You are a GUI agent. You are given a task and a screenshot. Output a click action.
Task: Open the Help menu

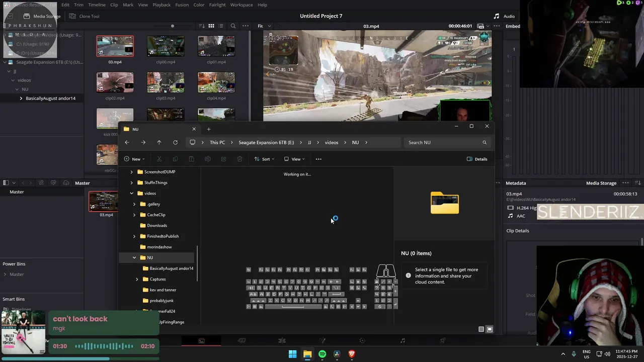pyautogui.click(x=262, y=5)
